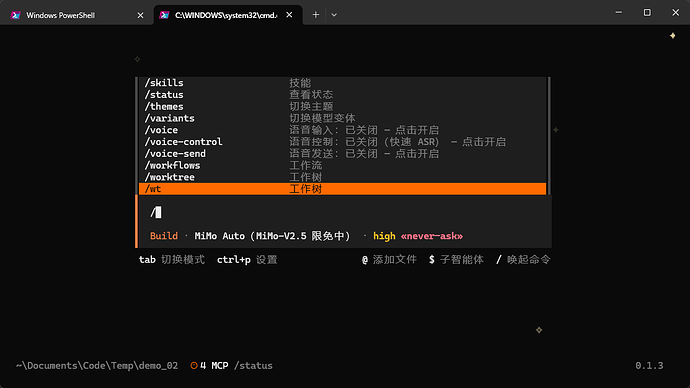Toggle the /voice-send option

click(342, 154)
